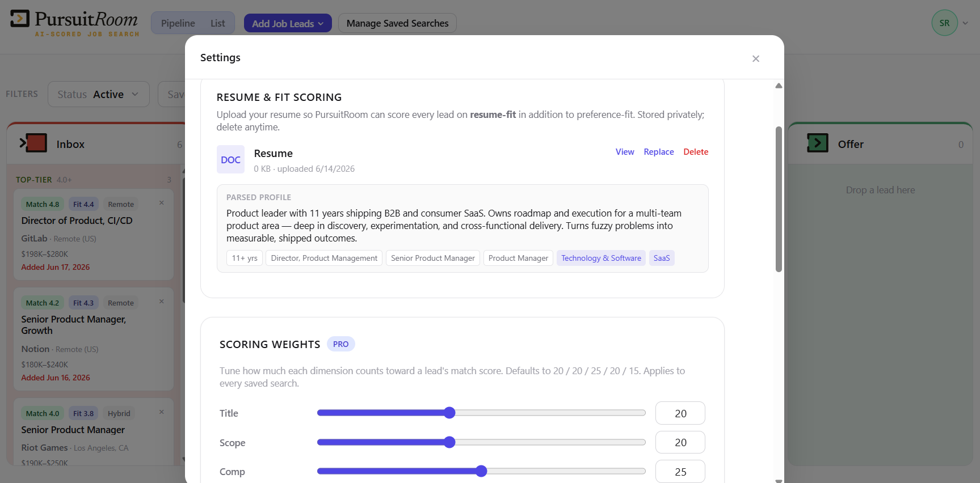Image resolution: width=980 pixels, height=483 pixels.
Task: Click the Hybrid badge on Riot Games card
Action: coord(119,413)
